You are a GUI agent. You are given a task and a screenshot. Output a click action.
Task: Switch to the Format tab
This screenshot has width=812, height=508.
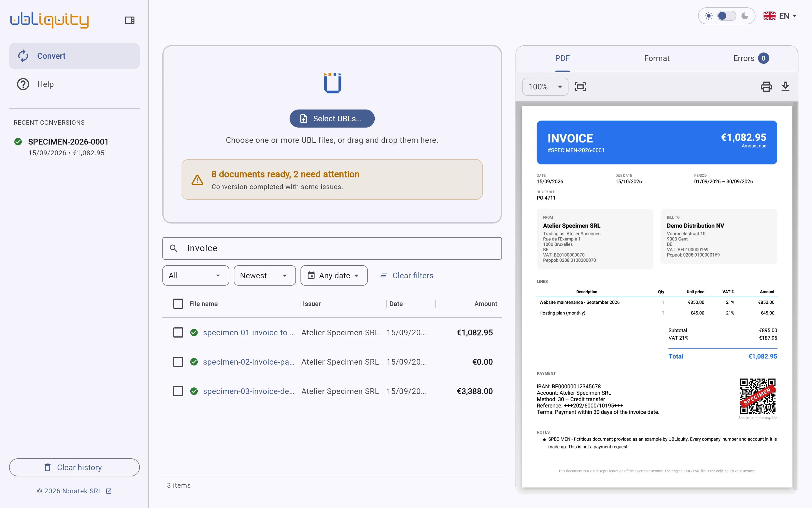[x=656, y=58]
